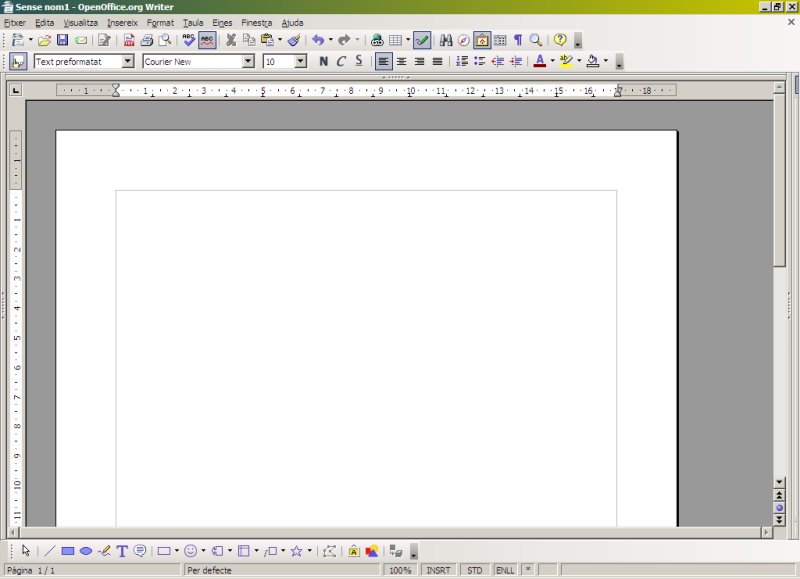Toggle Underline (S) formatting
The width and height of the screenshot is (800, 579).
click(x=359, y=62)
